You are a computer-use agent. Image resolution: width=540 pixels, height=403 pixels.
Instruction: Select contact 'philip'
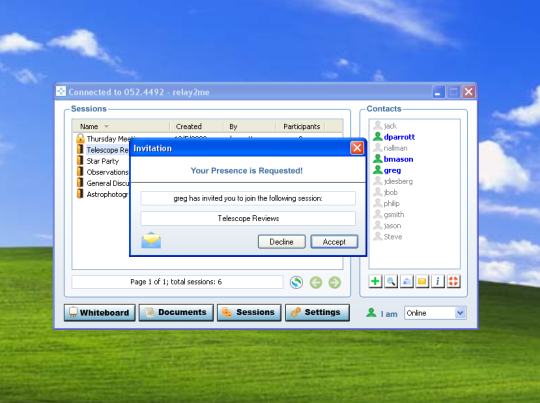tap(386, 203)
